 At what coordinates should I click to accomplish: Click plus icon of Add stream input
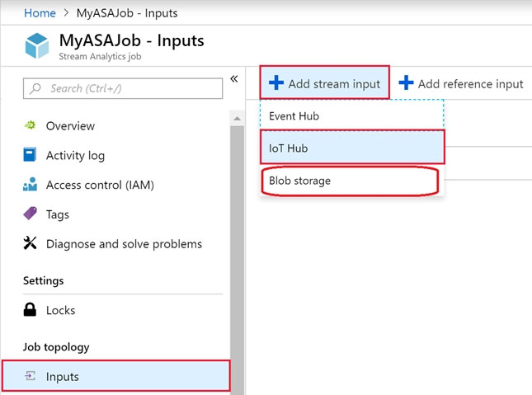click(x=276, y=82)
